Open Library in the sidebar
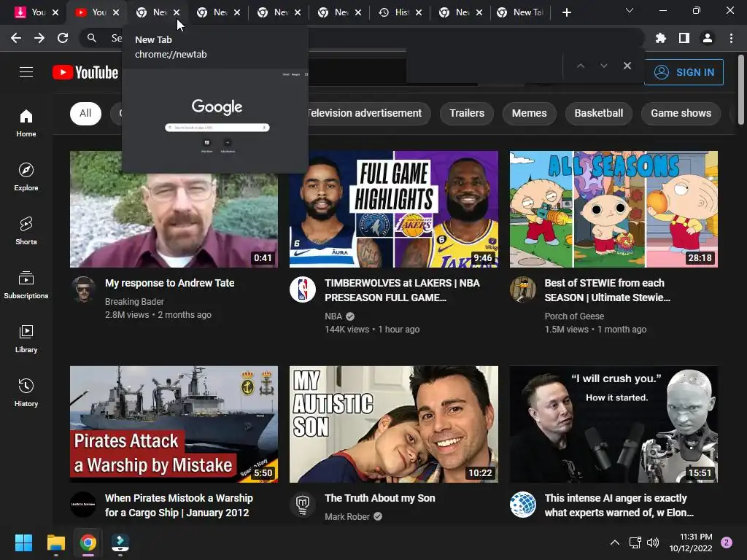747x560 pixels. point(26,338)
